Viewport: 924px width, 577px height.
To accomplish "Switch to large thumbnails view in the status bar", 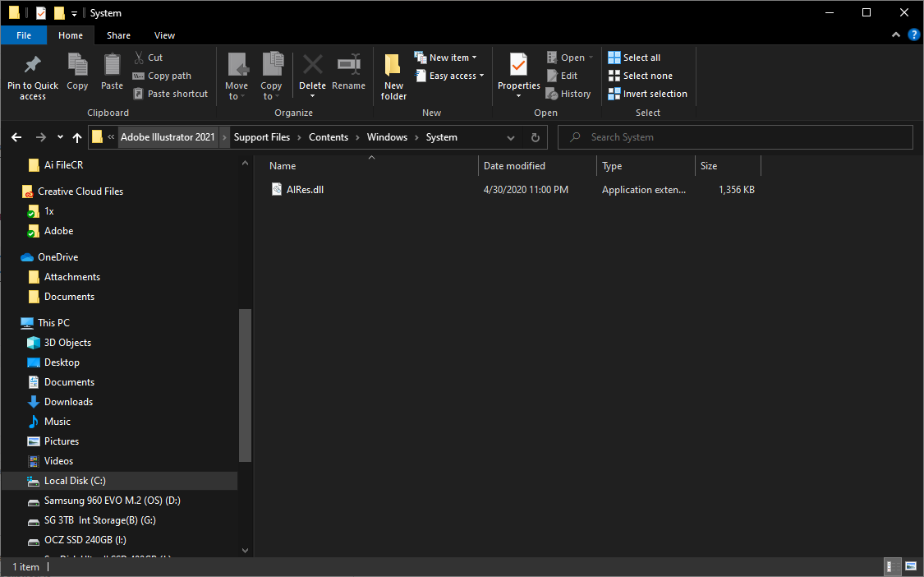I will pyautogui.click(x=910, y=566).
